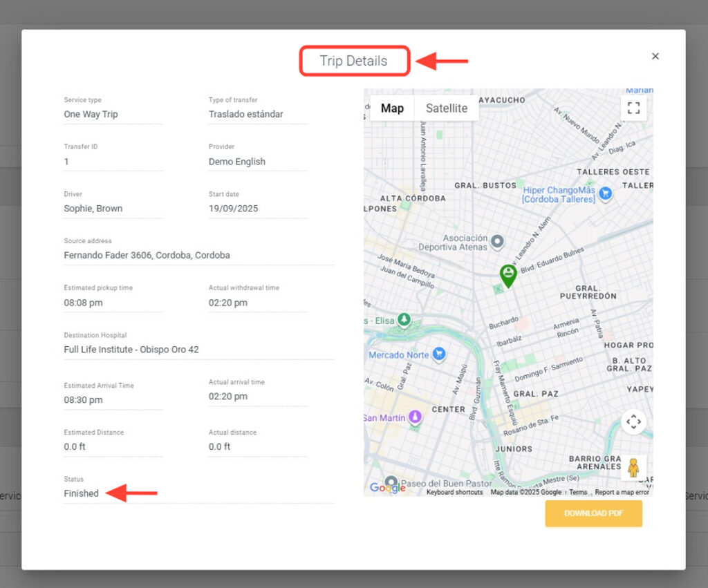
Task: Download the trip details PDF
Action: click(593, 513)
